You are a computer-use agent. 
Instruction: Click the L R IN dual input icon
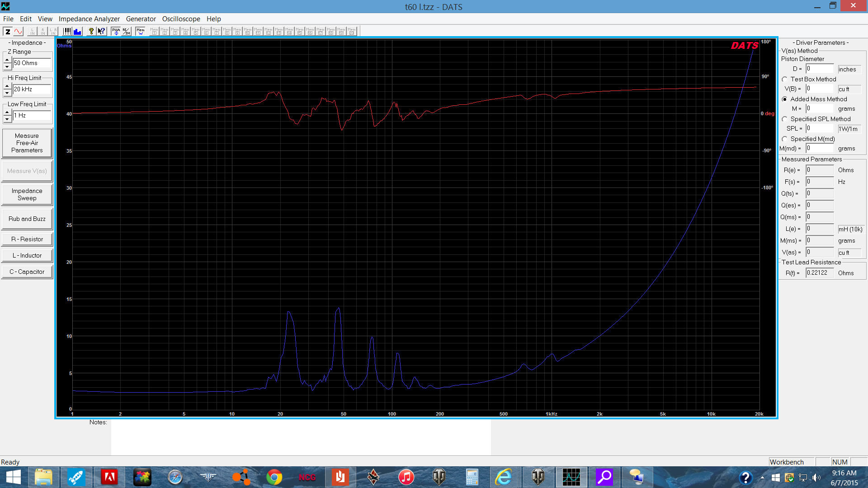pyautogui.click(x=53, y=31)
